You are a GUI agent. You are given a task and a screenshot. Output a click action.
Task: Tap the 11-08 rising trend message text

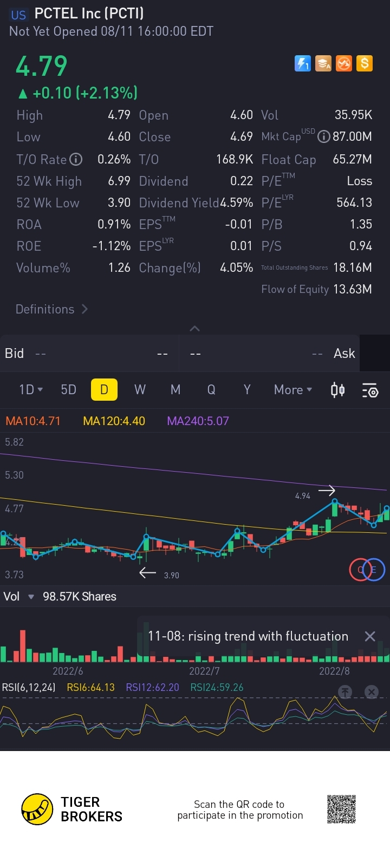(248, 636)
